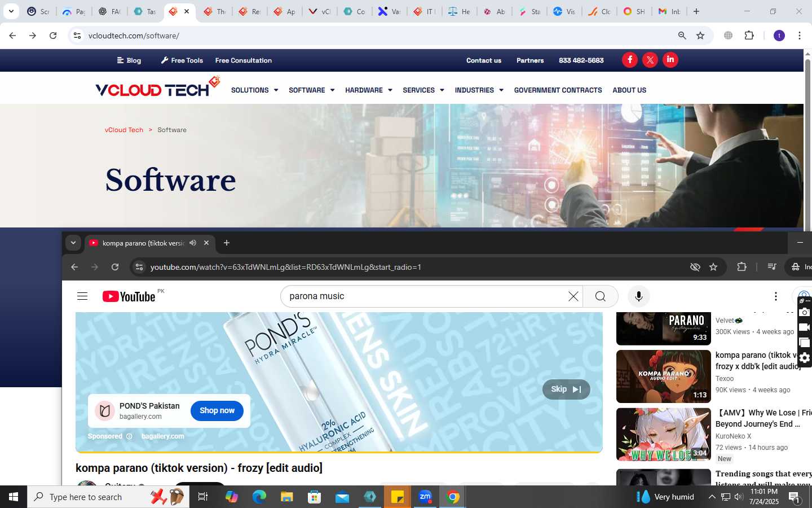View site information for vcloudtech.com

pyautogui.click(x=77, y=36)
